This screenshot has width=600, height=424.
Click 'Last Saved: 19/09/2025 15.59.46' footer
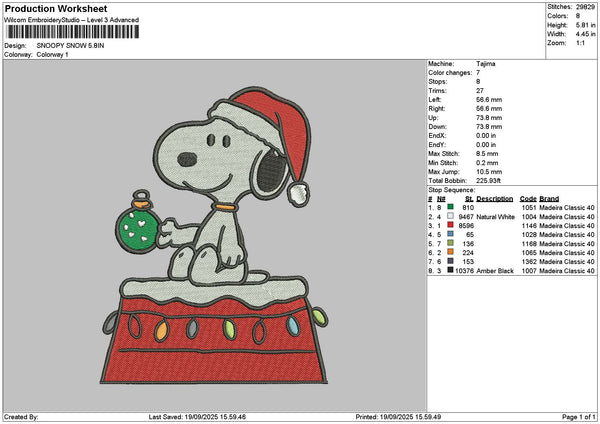[197, 417]
